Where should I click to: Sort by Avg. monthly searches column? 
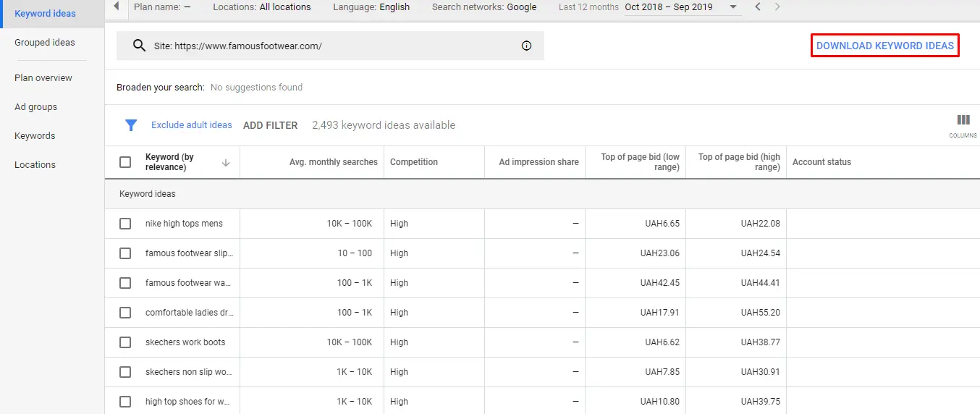click(334, 162)
